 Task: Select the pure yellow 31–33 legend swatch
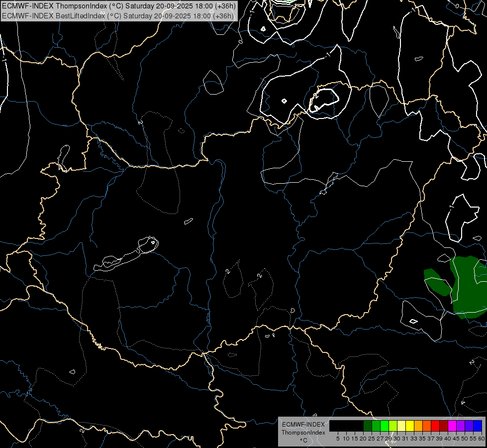click(410, 426)
